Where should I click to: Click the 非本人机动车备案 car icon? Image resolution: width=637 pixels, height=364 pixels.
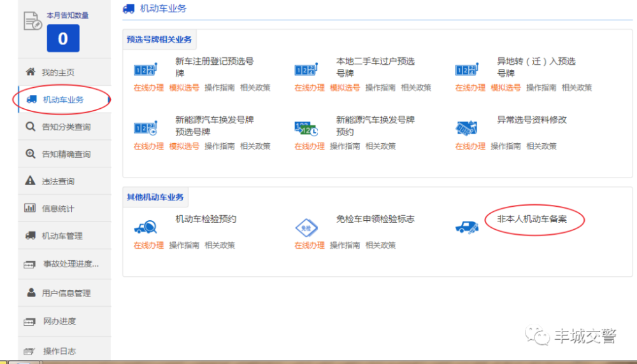(x=467, y=228)
